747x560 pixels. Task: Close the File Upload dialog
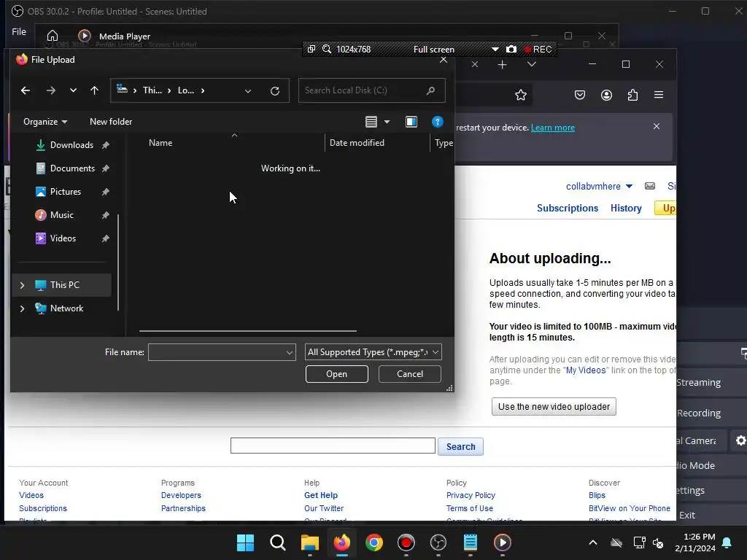[444, 60]
